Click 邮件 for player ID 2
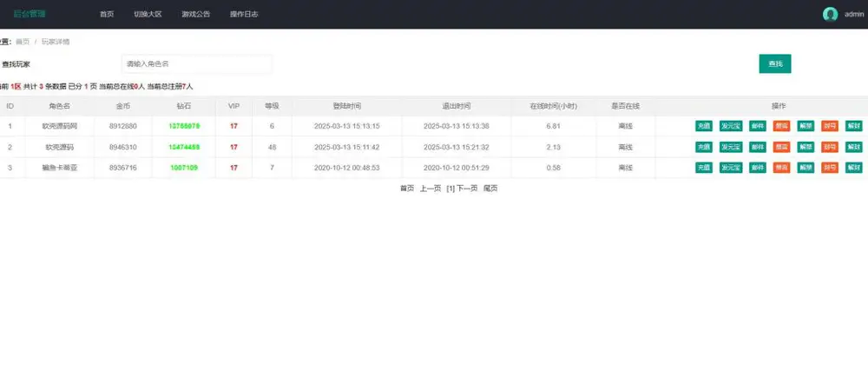Image resolution: width=868 pixels, height=385 pixels. click(x=758, y=148)
